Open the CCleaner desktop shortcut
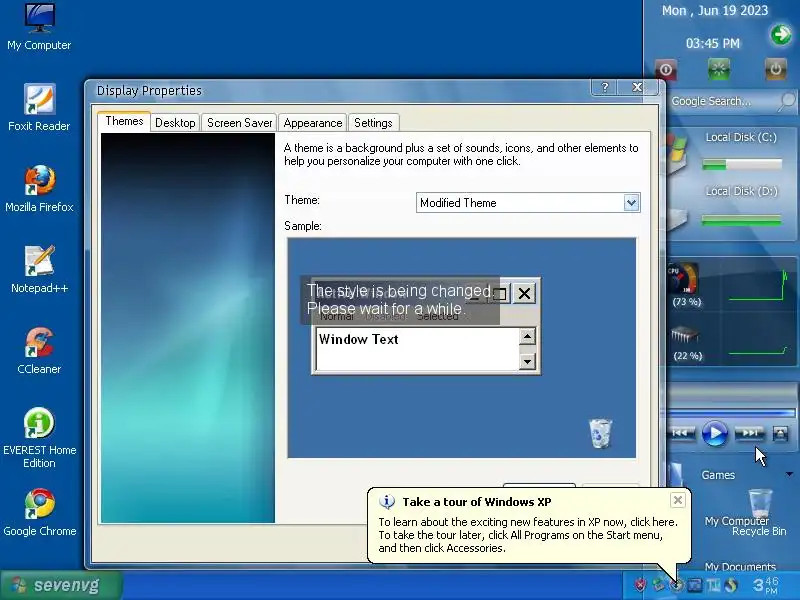This screenshot has height=600, width=800. [x=39, y=351]
